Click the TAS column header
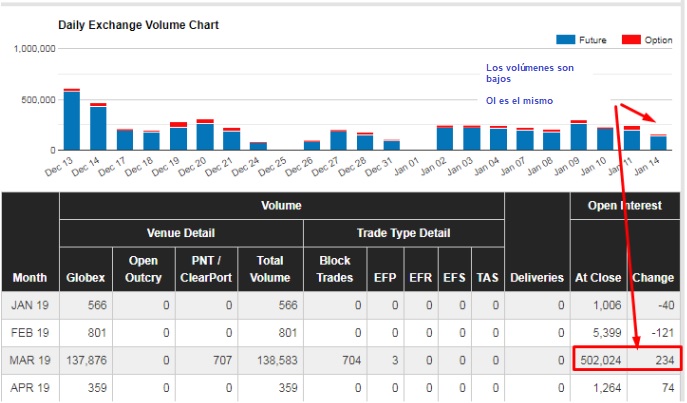This screenshot has height=403, width=687. (487, 278)
